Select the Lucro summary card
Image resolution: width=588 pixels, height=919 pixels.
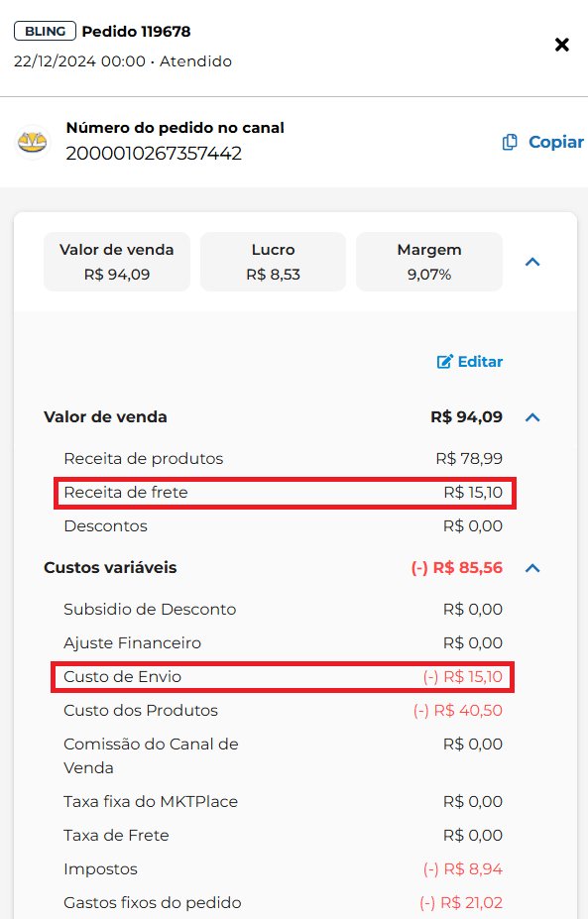(274, 262)
